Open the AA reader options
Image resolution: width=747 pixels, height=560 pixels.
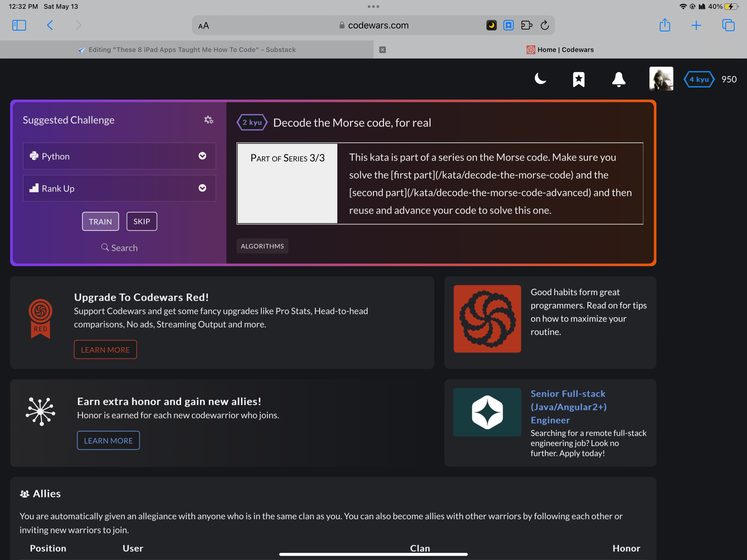coord(204,26)
